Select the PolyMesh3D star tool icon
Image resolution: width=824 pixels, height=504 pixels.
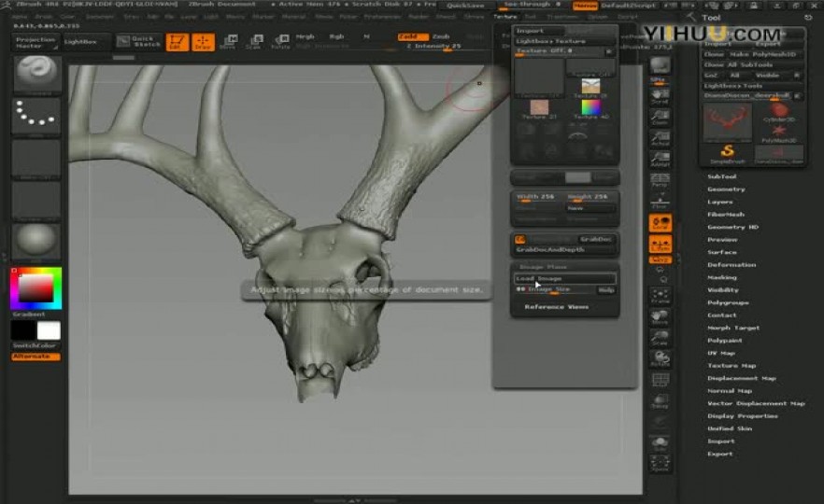[779, 133]
